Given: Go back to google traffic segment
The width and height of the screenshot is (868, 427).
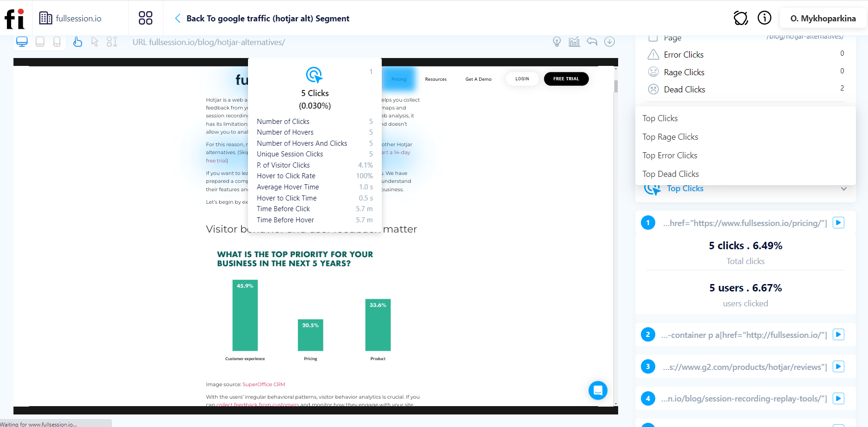Looking at the screenshot, I should (x=262, y=19).
